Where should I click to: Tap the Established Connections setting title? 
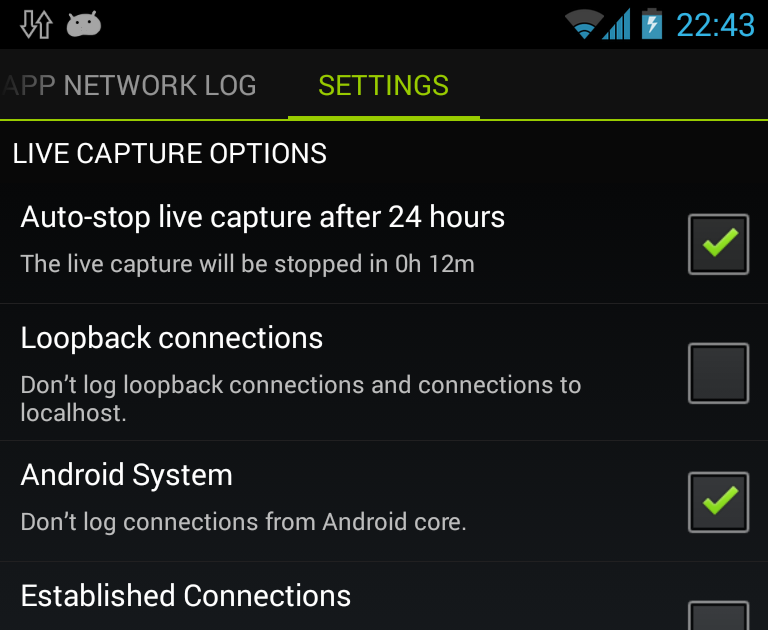[x=186, y=596]
